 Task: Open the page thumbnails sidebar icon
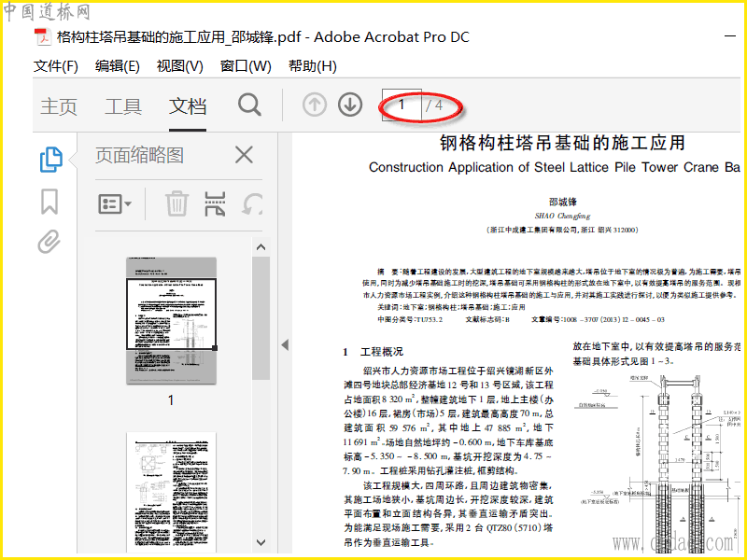coord(51,160)
